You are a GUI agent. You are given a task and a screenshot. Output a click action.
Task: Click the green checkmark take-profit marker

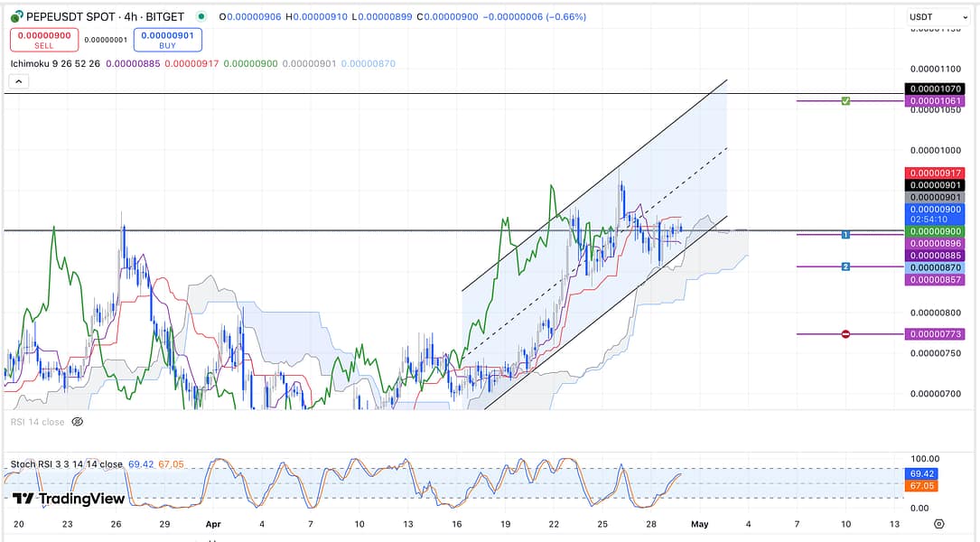(x=845, y=100)
